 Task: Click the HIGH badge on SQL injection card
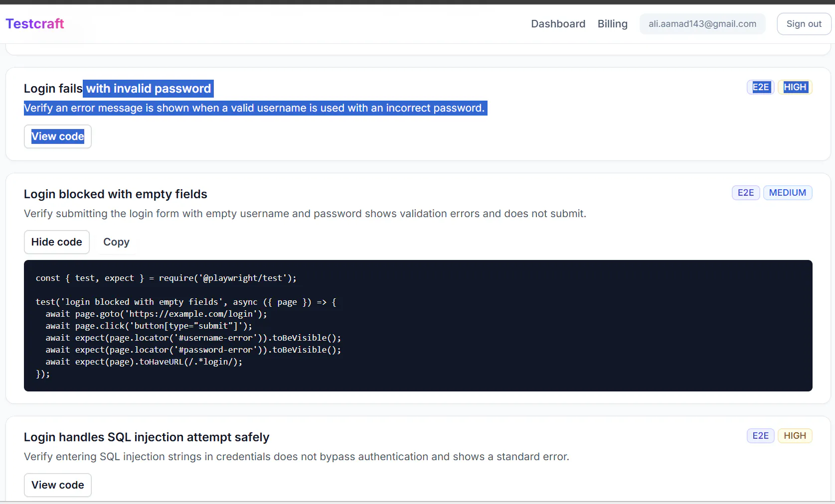(795, 436)
